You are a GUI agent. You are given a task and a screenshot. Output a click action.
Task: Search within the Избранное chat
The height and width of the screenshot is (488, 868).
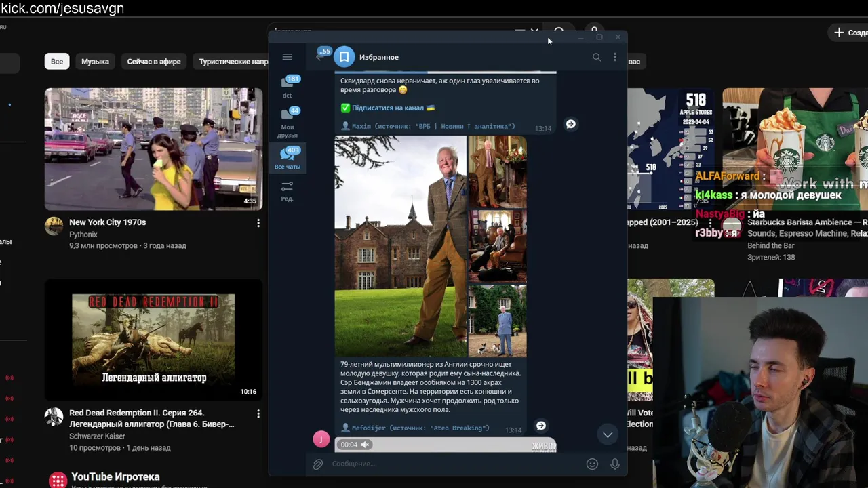pyautogui.click(x=597, y=57)
